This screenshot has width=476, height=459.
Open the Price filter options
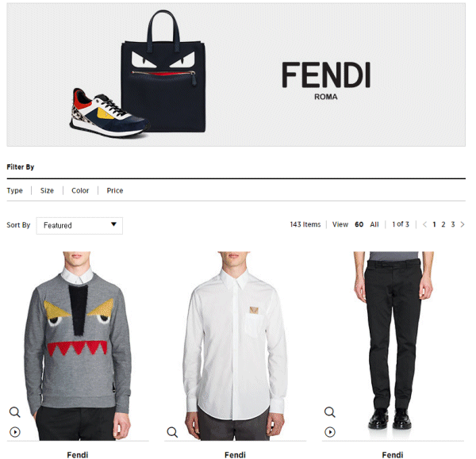(x=115, y=190)
